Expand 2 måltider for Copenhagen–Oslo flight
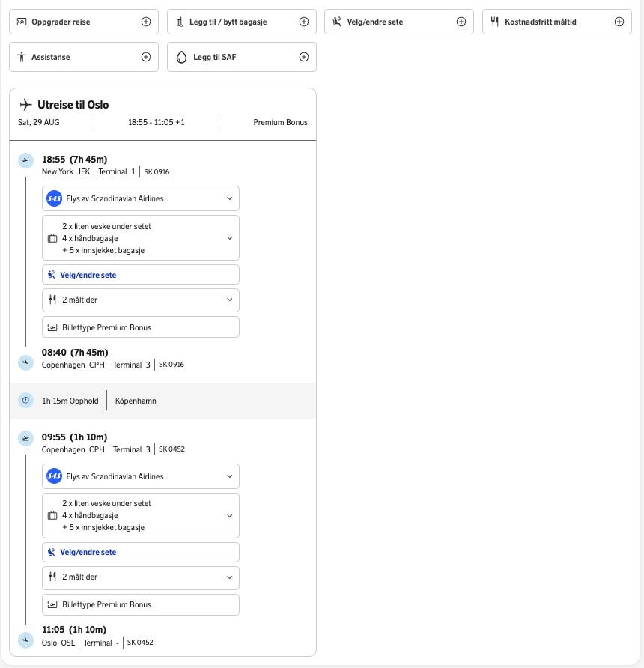The width and height of the screenshot is (644, 668). click(x=141, y=577)
